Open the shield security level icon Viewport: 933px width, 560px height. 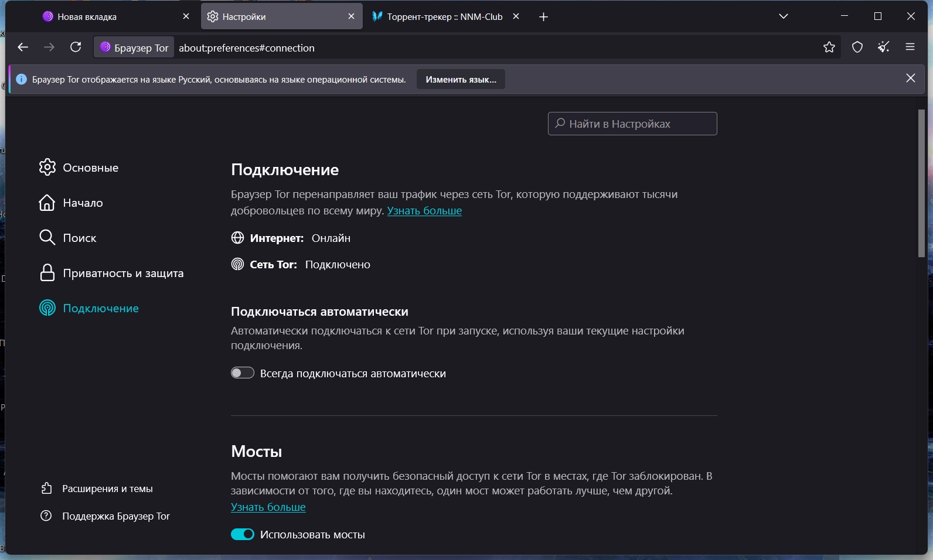857,47
